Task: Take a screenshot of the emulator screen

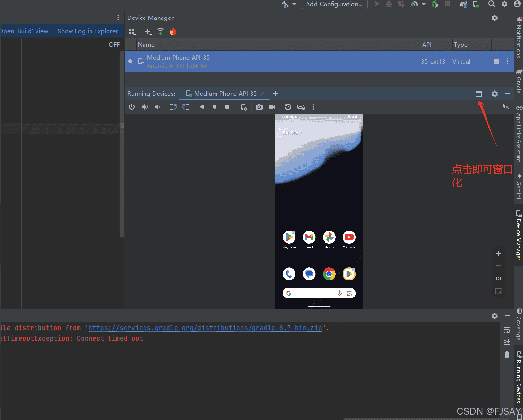Action: click(x=259, y=107)
